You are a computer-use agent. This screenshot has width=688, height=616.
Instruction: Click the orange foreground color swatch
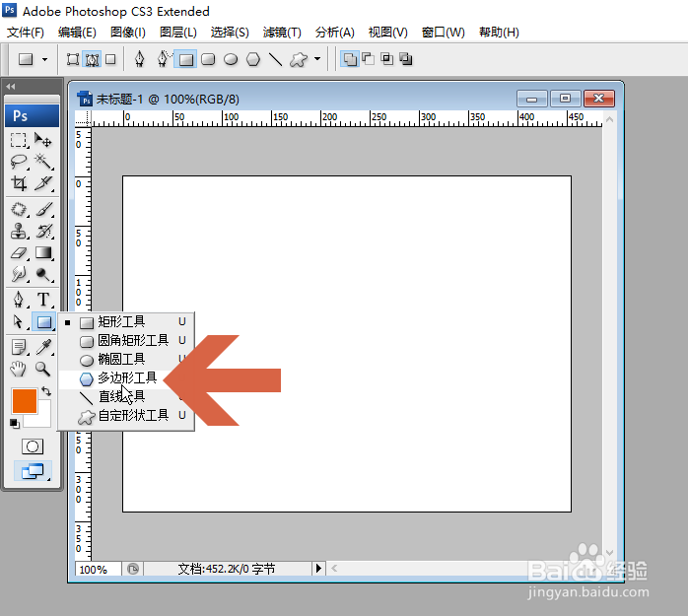coord(24,401)
